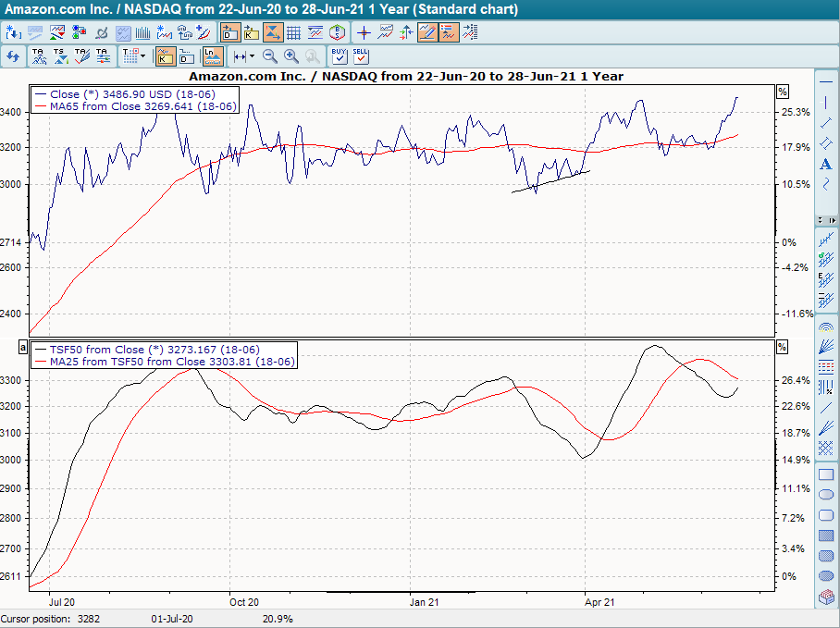
Task: Open the TA technical analysis icon
Action: 39,56
